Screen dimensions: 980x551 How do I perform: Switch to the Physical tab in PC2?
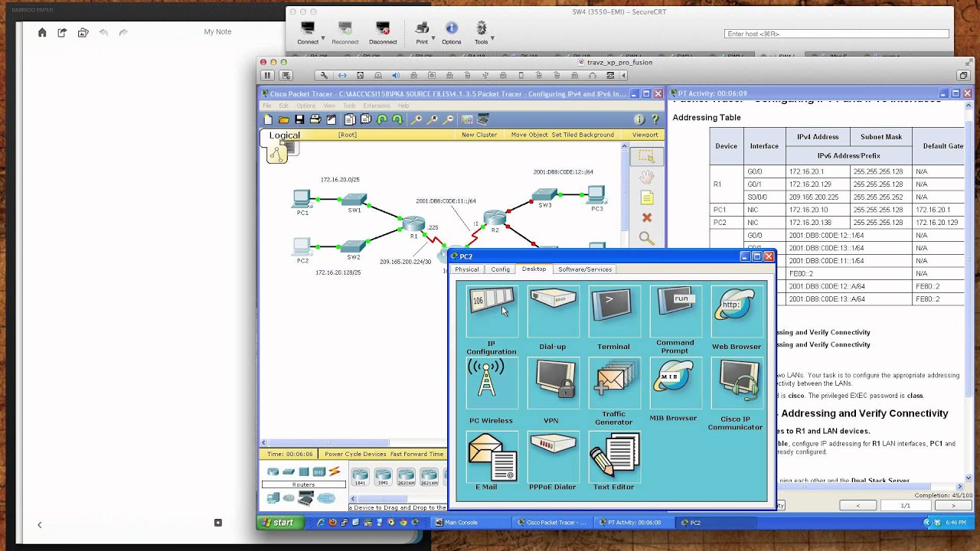tap(466, 269)
